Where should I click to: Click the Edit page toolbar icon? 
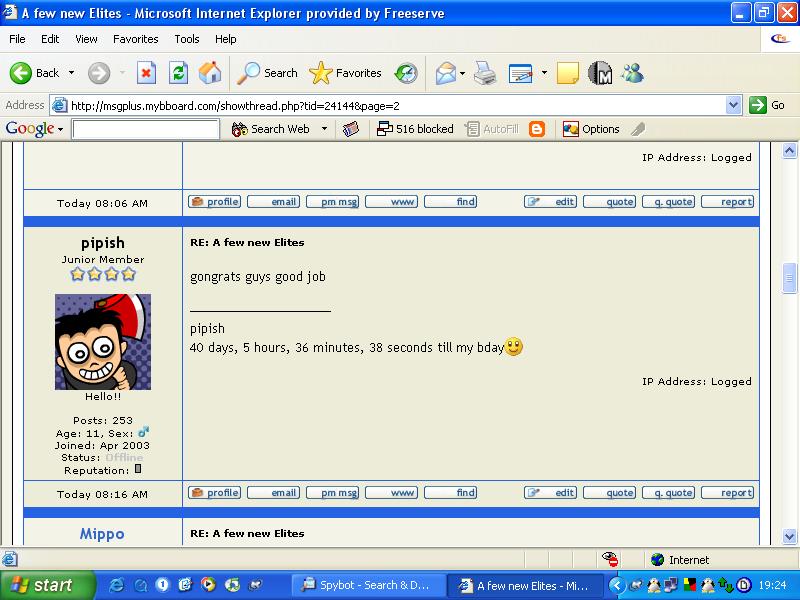click(x=521, y=73)
